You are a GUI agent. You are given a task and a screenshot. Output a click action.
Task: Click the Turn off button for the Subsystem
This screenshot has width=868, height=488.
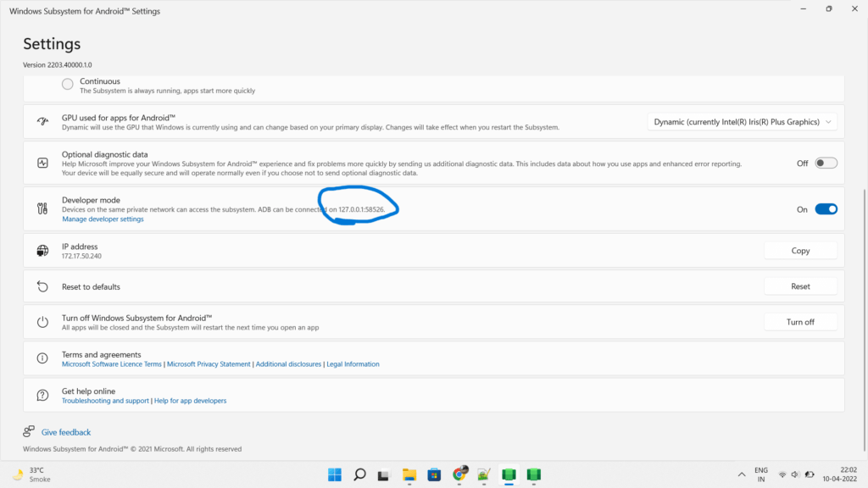[x=800, y=322]
